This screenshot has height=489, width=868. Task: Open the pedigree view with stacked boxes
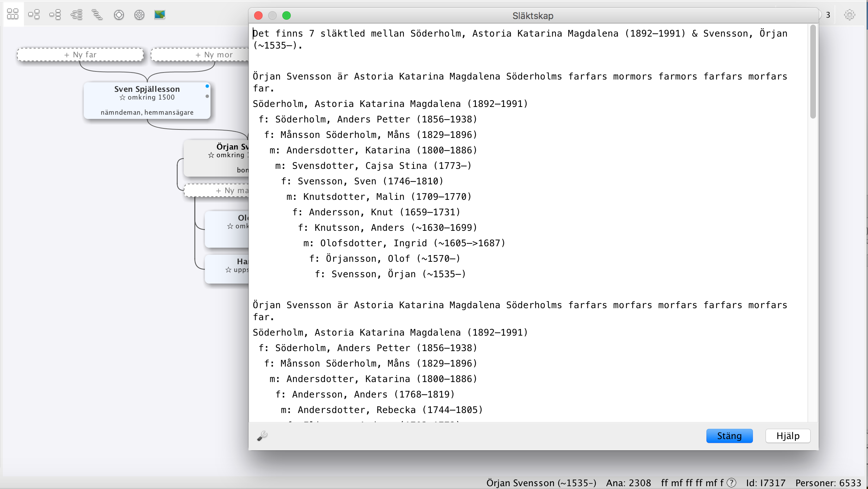pos(55,14)
